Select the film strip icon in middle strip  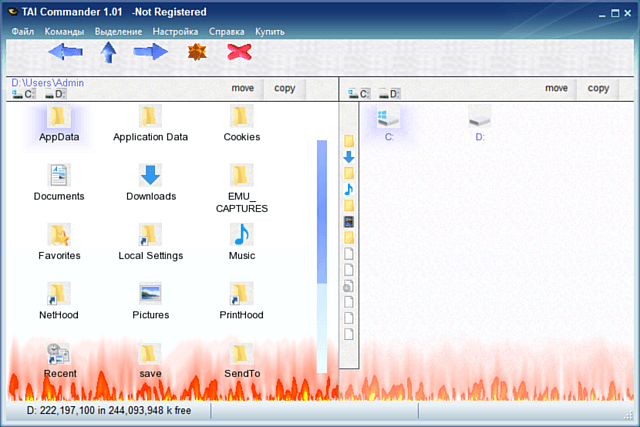tap(349, 221)
